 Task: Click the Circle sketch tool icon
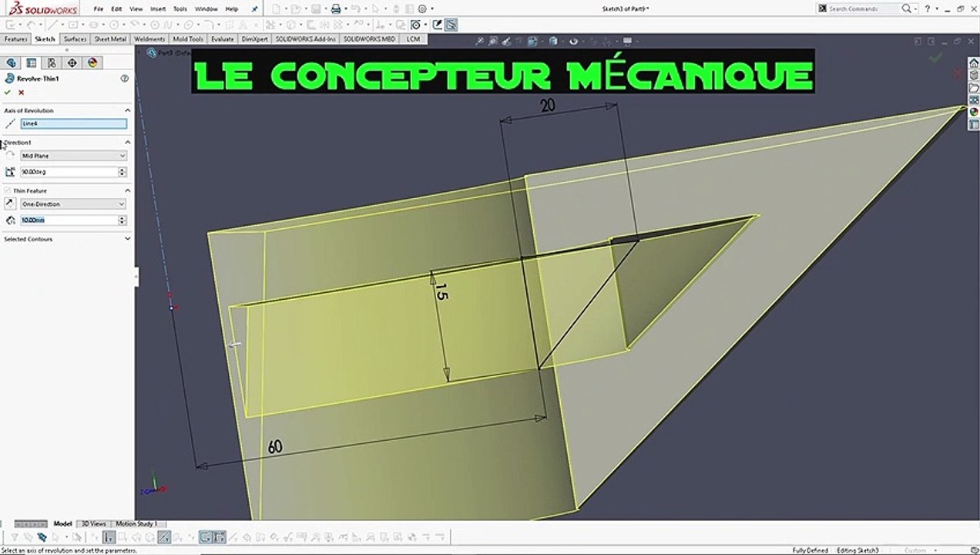click(113, 25)
